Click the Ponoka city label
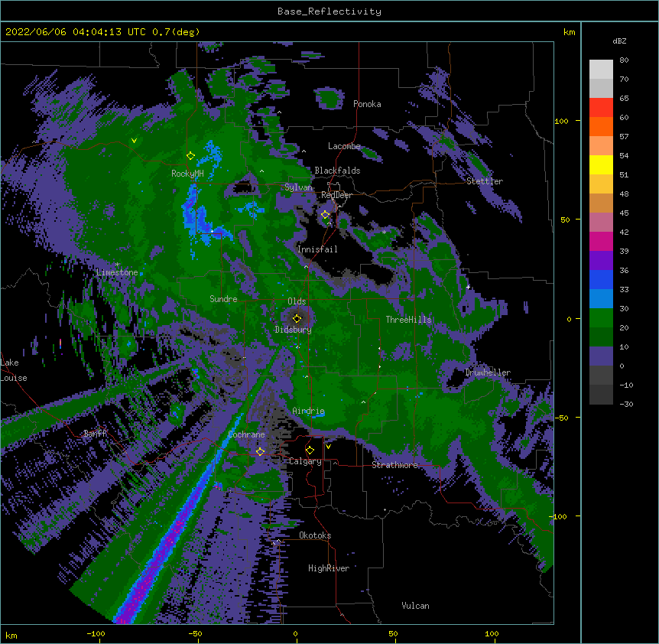 click(367, 104)
